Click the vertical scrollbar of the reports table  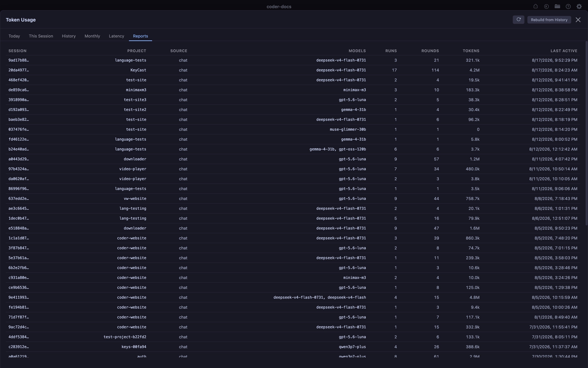pyautogui.click(x=586, y=133)
